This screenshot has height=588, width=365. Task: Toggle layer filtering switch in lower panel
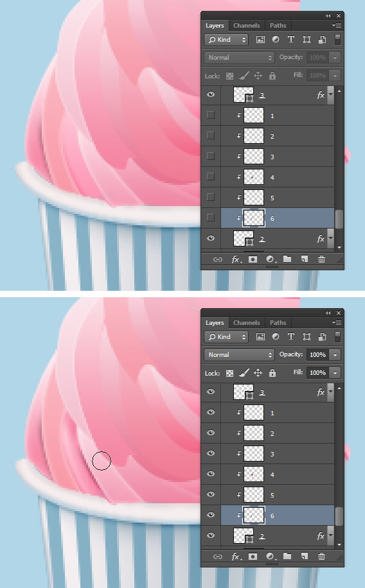pyautogui.click(x=337, y=336)
